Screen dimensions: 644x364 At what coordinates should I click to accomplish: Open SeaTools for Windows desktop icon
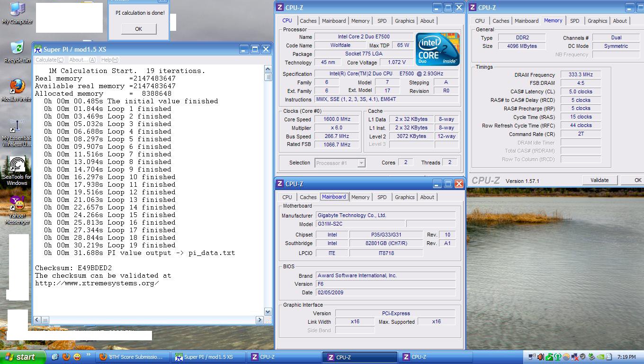[x=17, y=171]
